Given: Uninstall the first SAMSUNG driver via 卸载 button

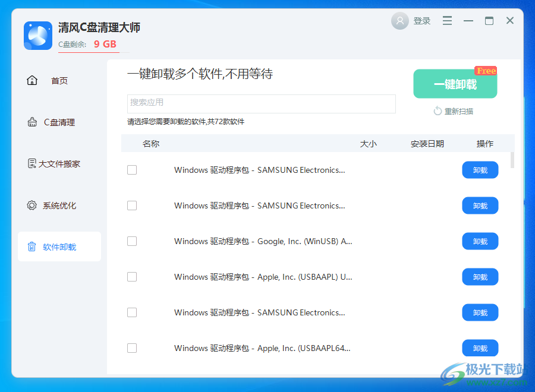Looking at the screenshot, I should (480, 170).
